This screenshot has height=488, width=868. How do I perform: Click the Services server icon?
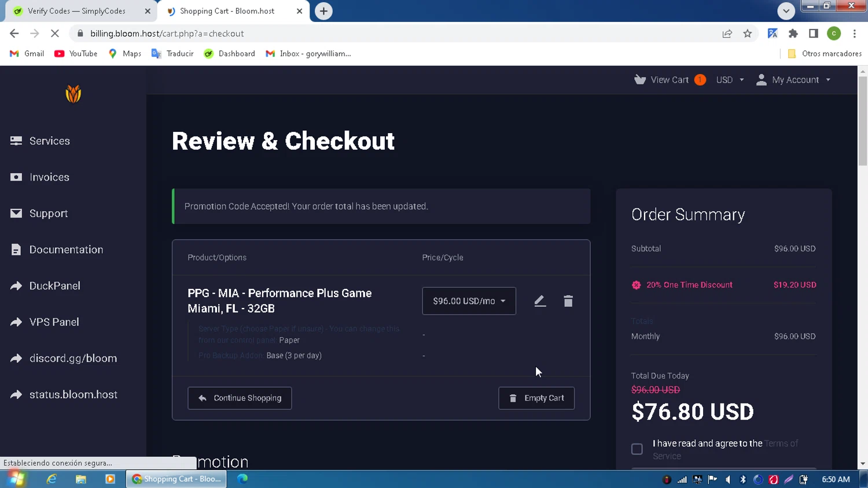point(16,141)
